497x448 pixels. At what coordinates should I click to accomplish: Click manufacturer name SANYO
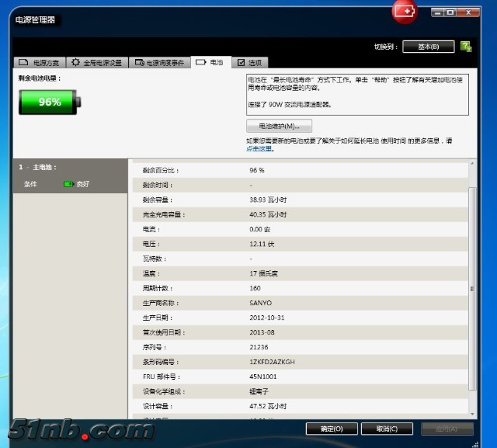[x=261, y=303]
